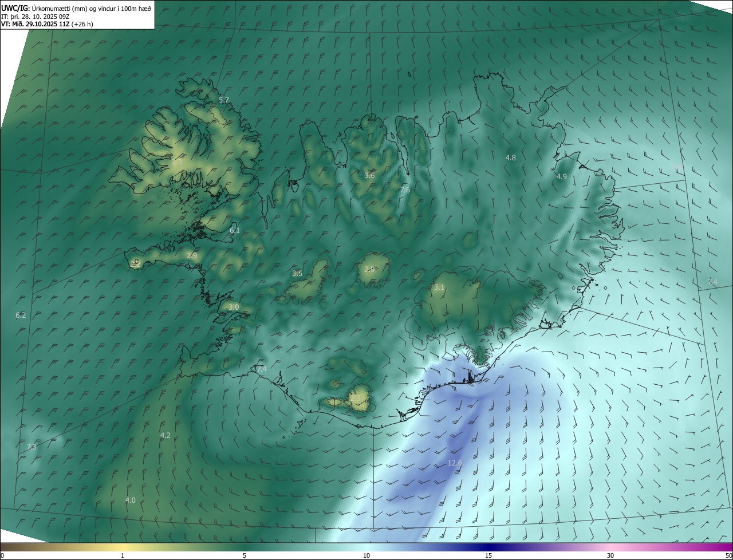
Task: Click the '50' tick label on the color scale
Action: coord(728,555)
